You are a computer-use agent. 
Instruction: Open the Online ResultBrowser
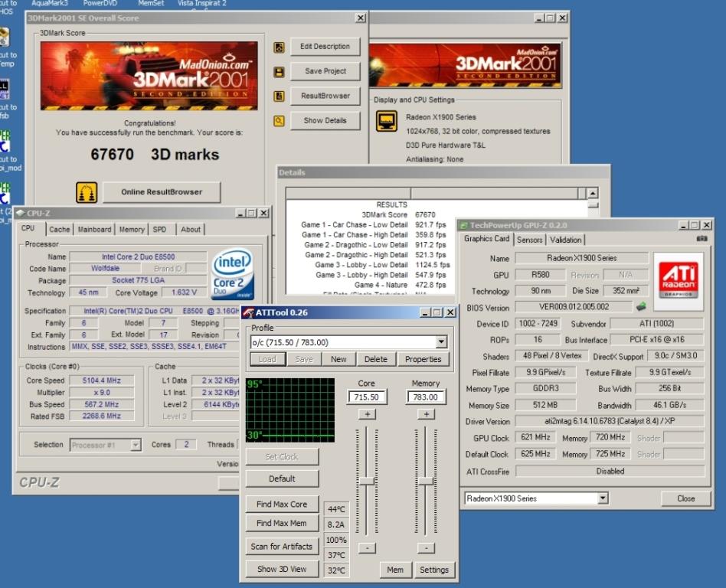tap(162, 192)
